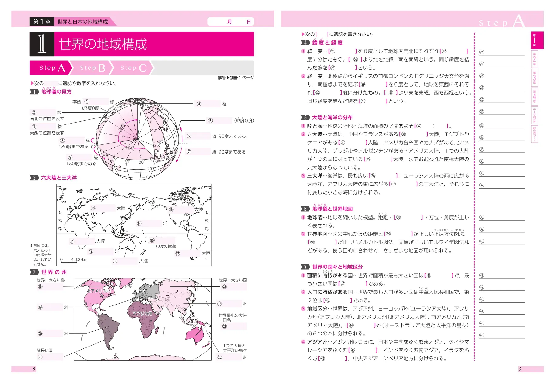Click the triangle marker before 次の に適語や数字を入れなさい
555x392 pixels.
tap(32, 83)
